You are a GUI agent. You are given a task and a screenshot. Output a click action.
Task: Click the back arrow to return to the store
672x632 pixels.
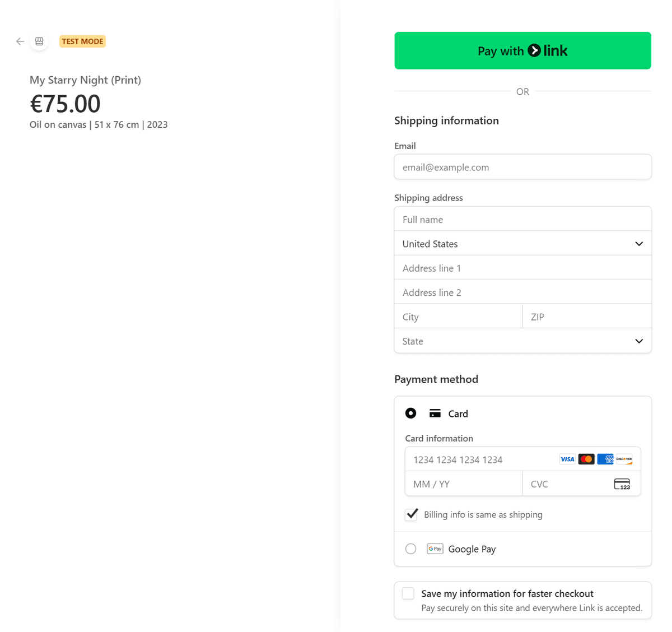20,41
